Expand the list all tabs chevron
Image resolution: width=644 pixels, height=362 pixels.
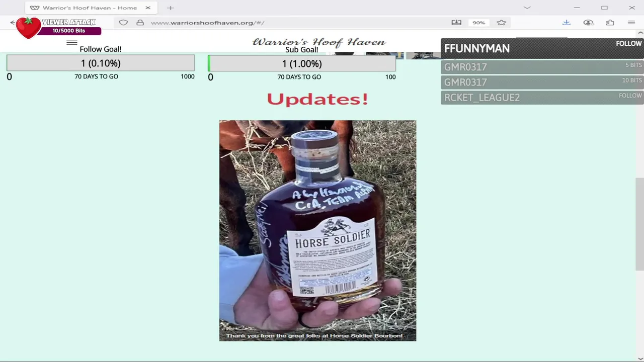coord(527,8)
